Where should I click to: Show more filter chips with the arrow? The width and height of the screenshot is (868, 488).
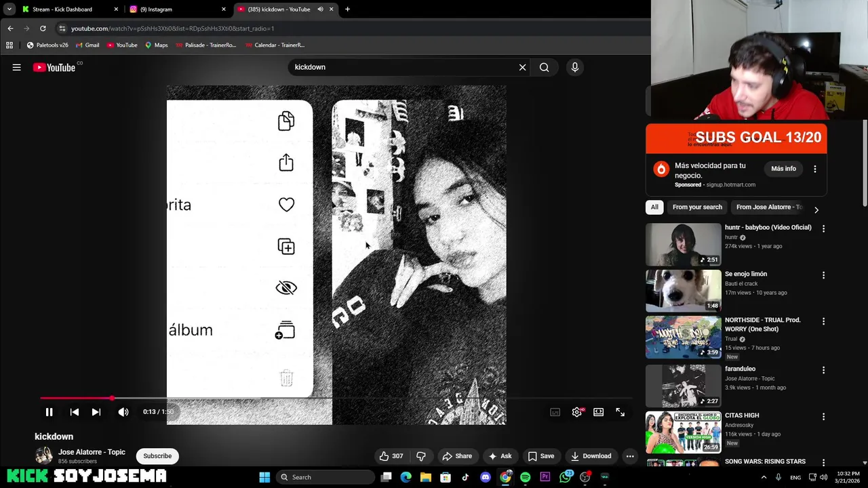816,210
